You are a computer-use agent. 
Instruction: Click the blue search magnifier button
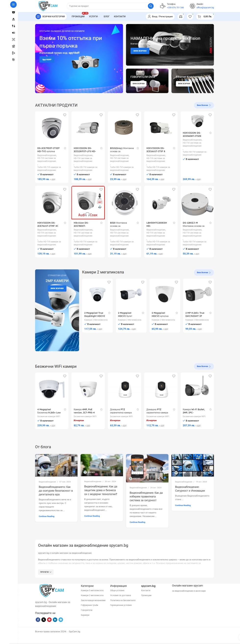(x=150, y=6)
